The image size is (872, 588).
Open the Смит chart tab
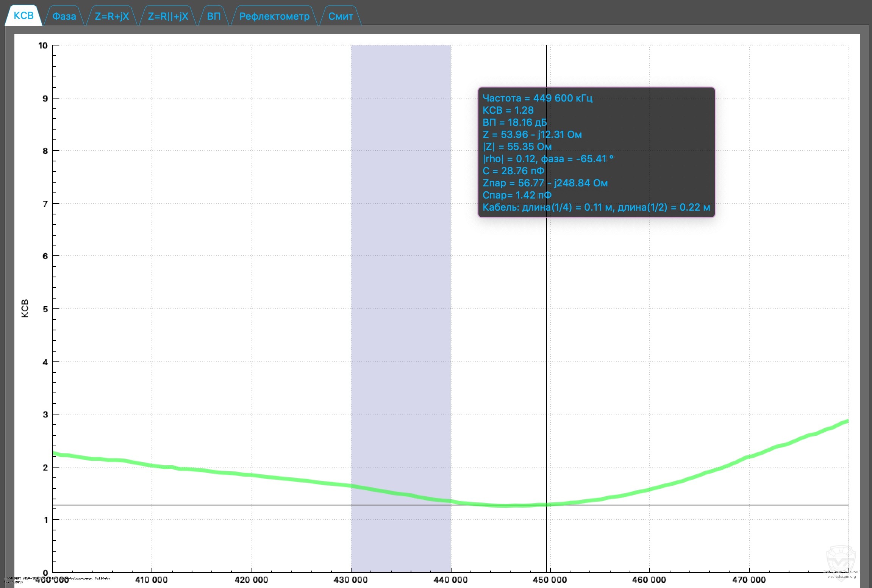click(340, 16)
